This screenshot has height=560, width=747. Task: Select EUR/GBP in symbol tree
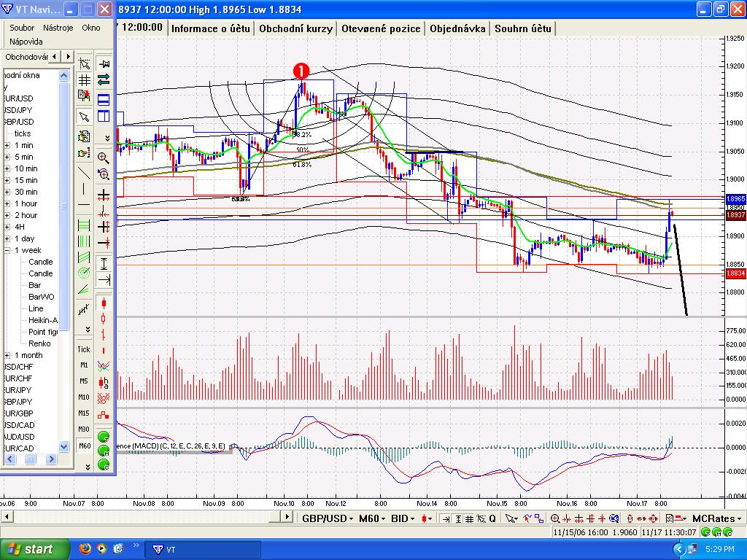point(18,414)
